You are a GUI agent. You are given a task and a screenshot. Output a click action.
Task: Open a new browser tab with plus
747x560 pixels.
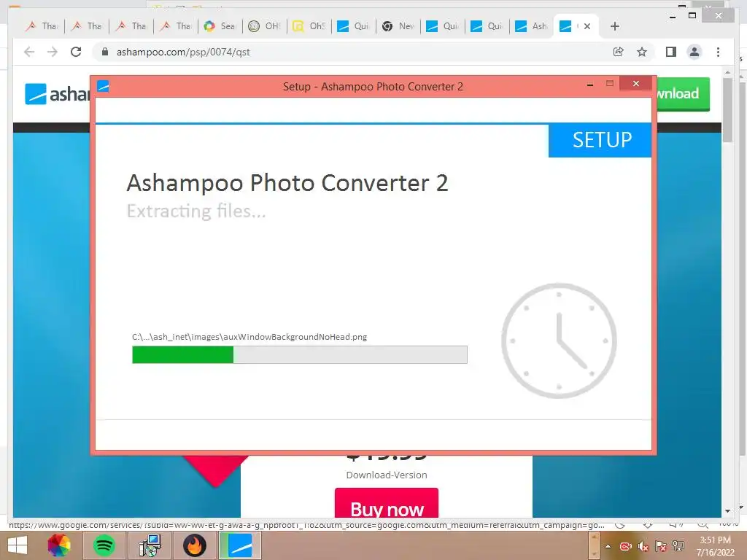[614, 26]
